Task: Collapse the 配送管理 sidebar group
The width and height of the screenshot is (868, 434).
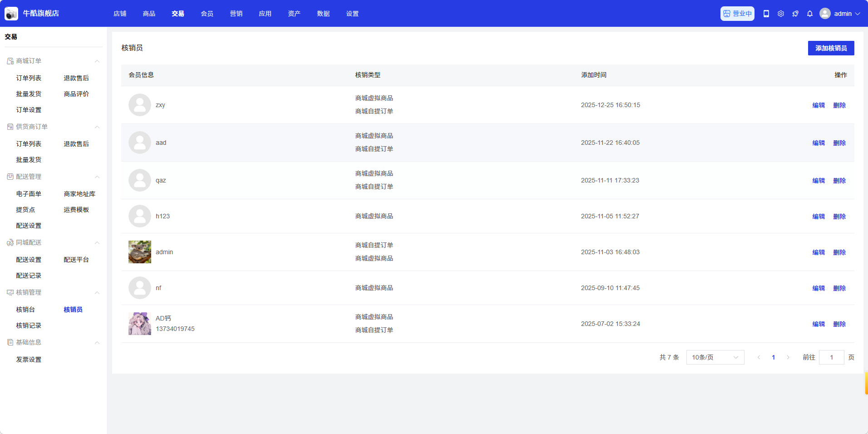Action: coord(97,177)
